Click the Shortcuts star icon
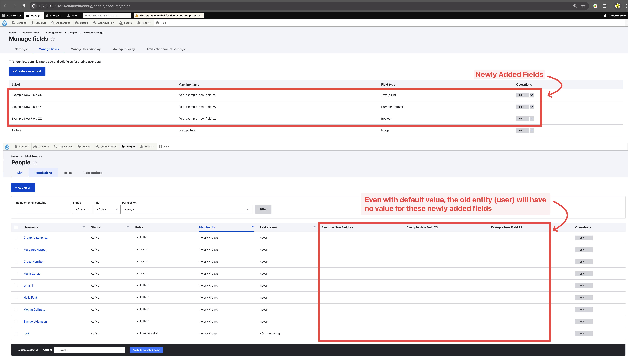 tap(47, 15)
